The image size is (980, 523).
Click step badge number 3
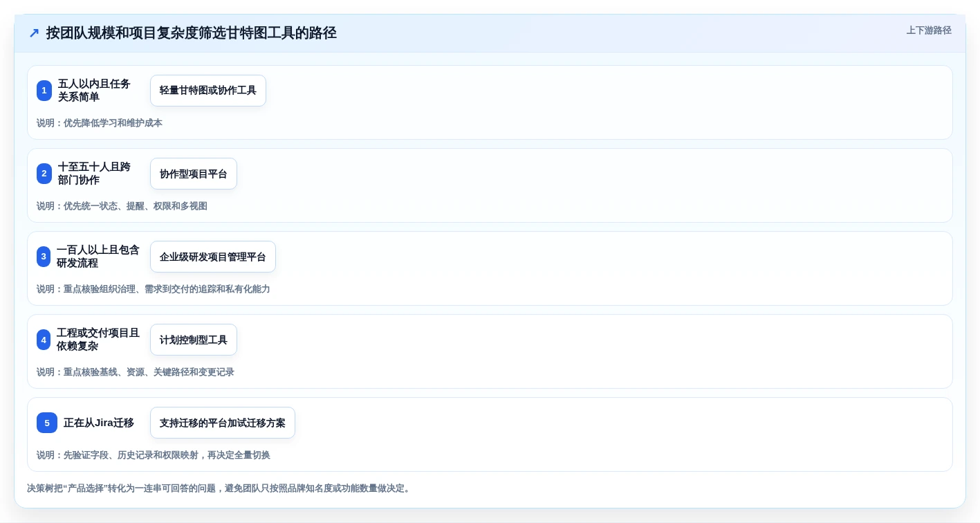tap(44, 257)
